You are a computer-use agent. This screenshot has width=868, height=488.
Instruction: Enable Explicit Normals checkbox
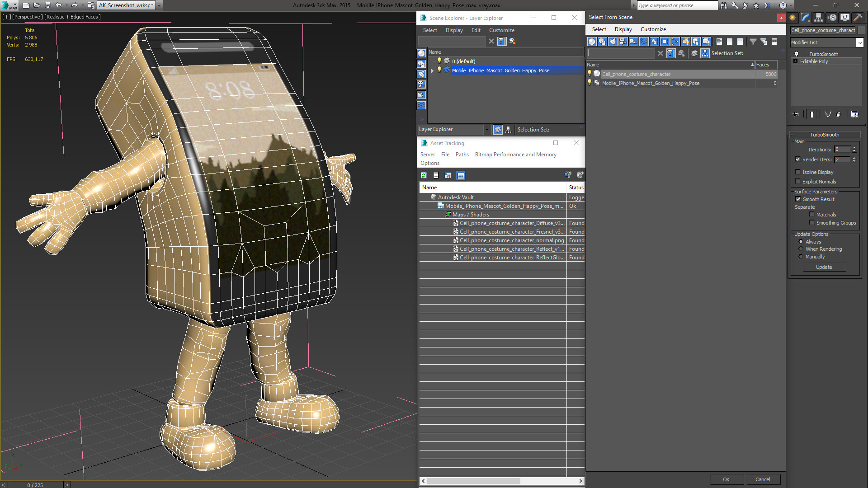797,182
